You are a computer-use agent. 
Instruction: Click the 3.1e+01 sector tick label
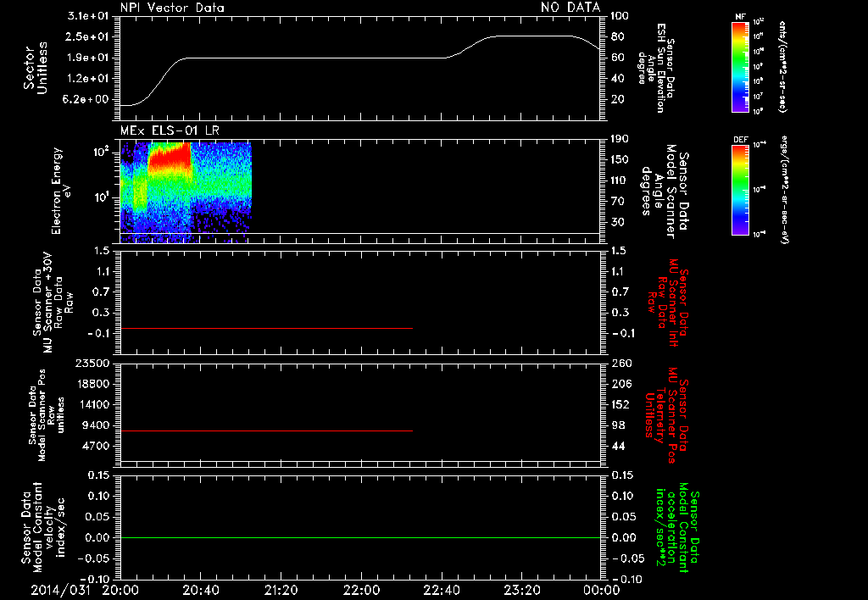point(88,15)
